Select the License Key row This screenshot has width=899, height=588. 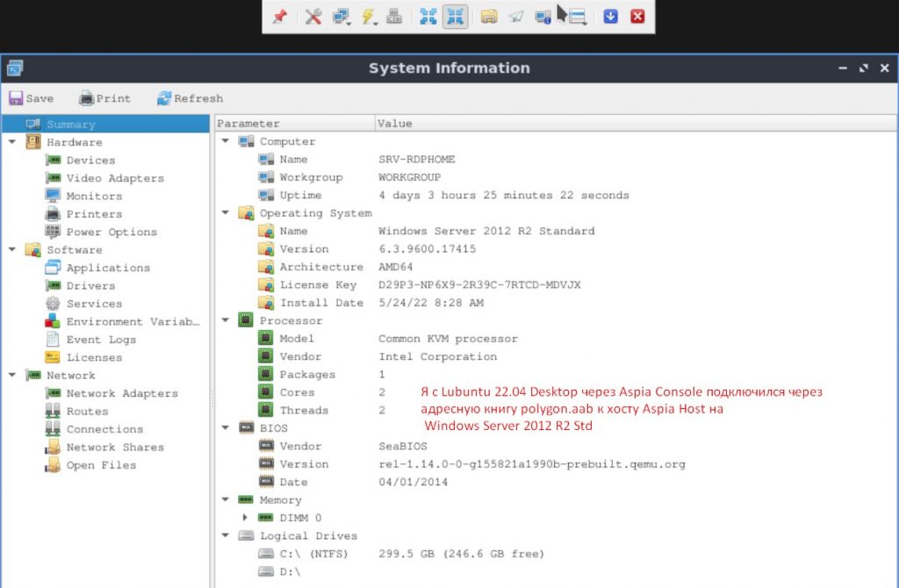pos(556,285)
